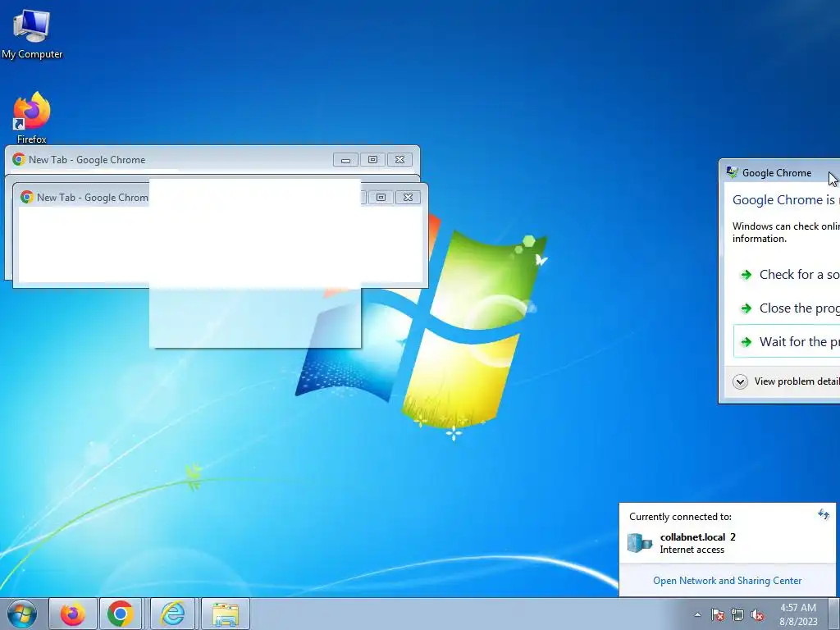Select the Firefox desktop shortcut

point(32,118)
